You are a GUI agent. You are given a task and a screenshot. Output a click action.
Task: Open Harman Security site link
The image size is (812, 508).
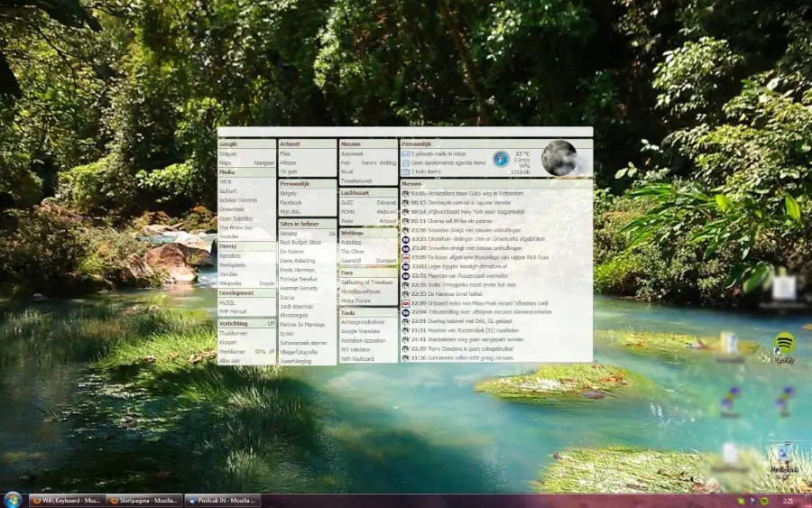(299, 289)
